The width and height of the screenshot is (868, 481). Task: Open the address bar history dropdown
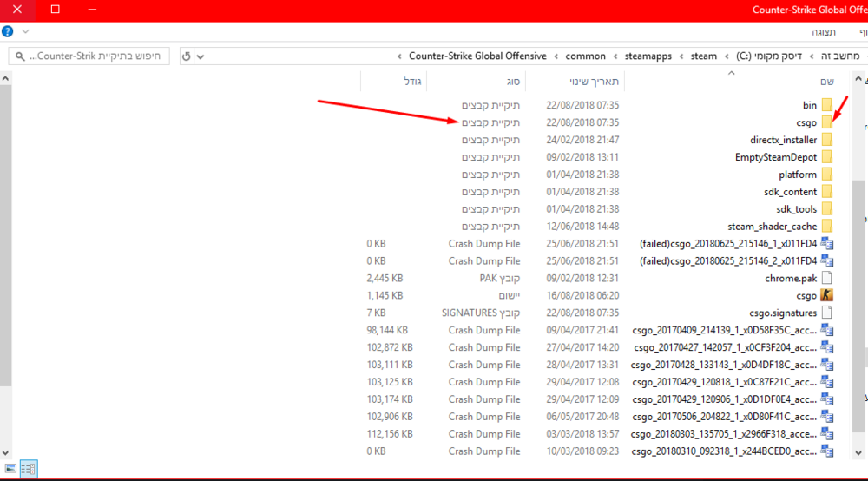click(201, 56)
